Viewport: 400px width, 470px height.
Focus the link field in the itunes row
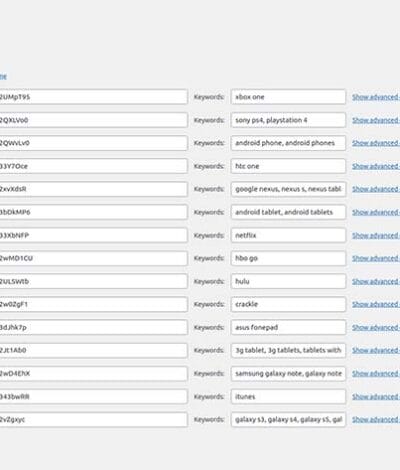tap(93, 397)
